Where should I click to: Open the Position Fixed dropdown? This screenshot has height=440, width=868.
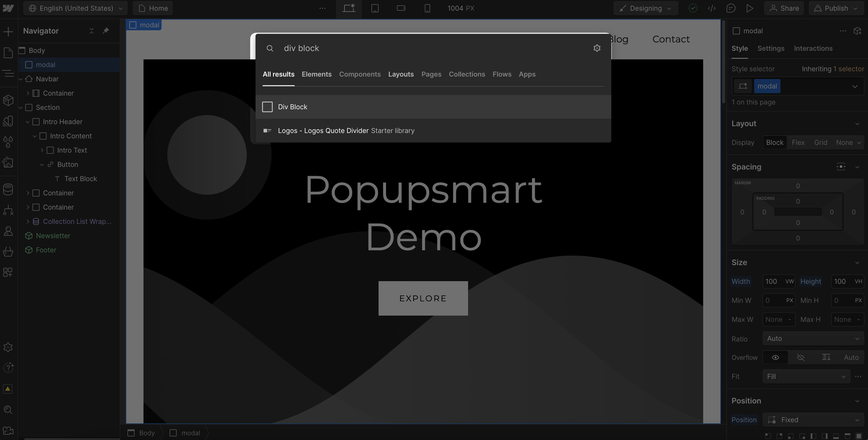click(x=813, y=420)
